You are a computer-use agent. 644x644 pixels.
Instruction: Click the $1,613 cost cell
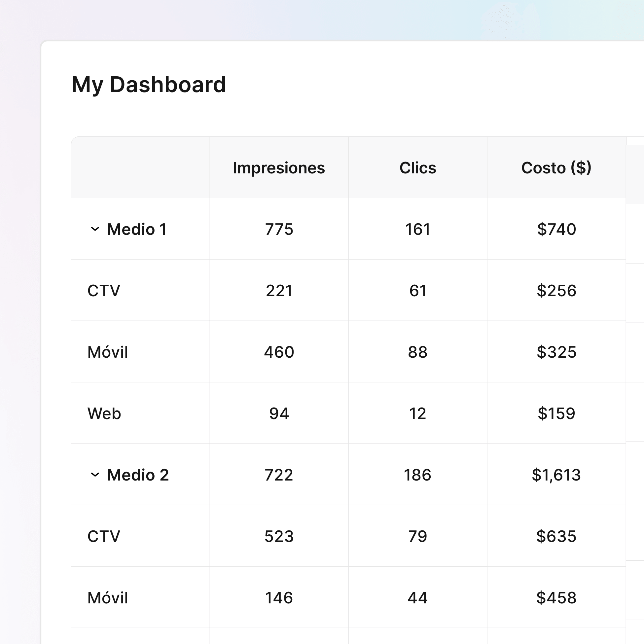coord(556,475)
